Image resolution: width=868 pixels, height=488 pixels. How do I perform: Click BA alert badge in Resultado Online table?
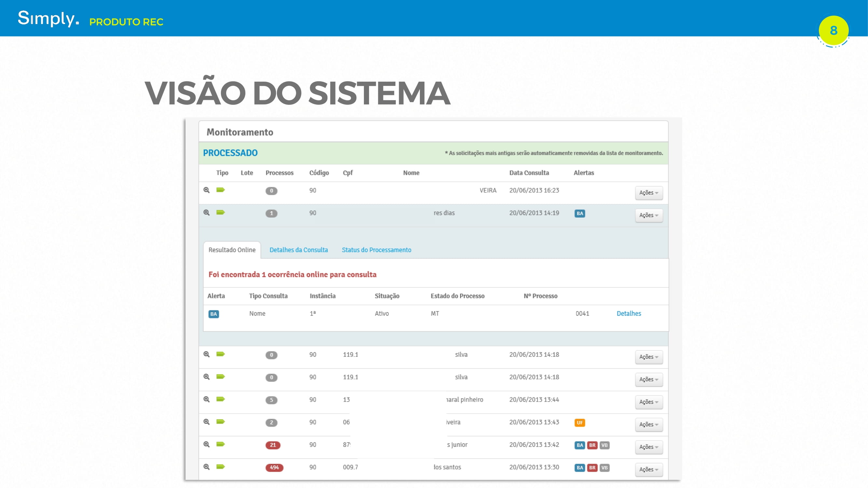214,314
